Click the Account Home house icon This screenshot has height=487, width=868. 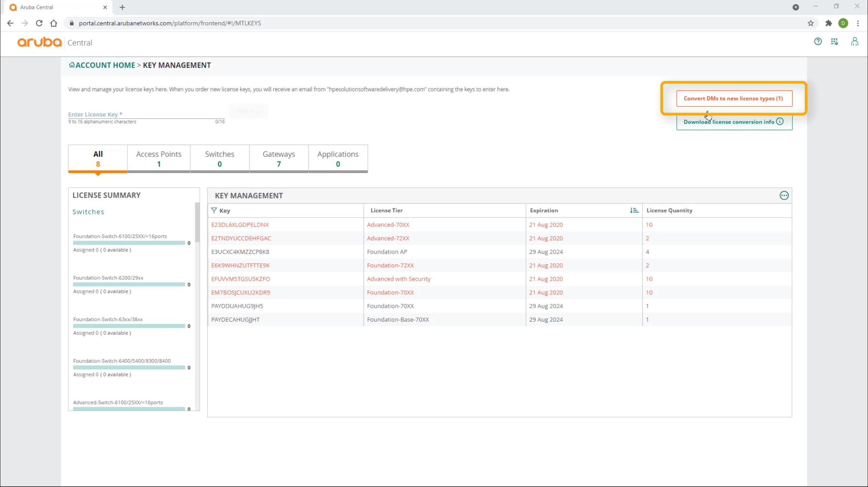coord(72,65)
